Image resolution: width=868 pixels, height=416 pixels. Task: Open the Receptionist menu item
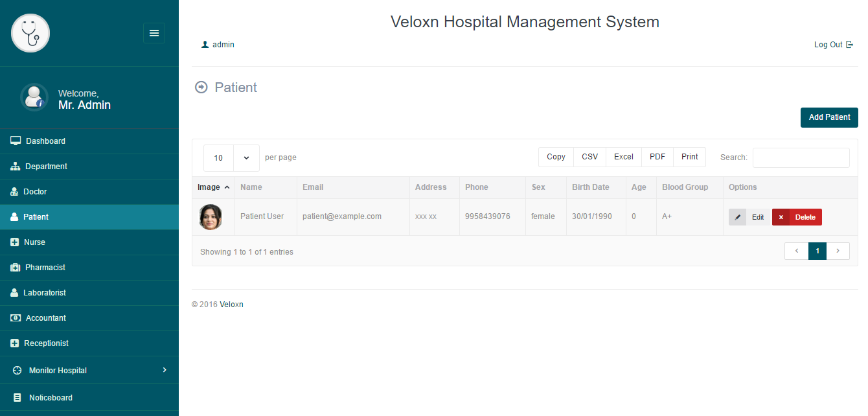[46, 343]
